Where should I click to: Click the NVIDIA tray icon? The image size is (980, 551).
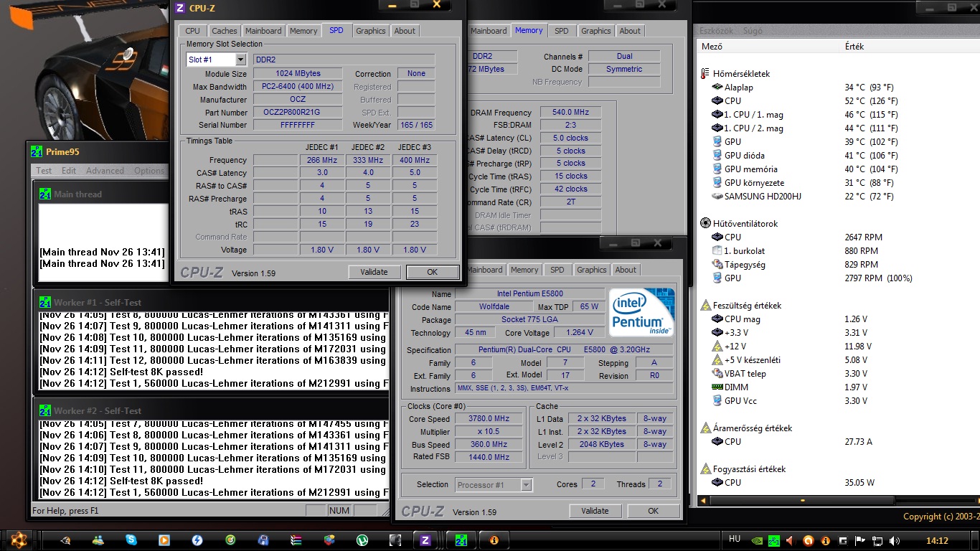(756, 540)
